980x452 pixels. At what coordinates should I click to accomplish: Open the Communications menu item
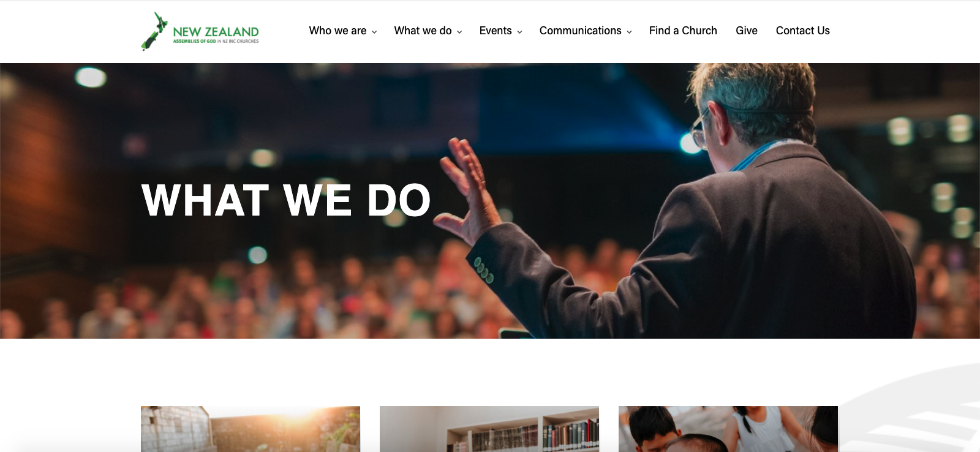pyautogui.click(x=580, y=31)
